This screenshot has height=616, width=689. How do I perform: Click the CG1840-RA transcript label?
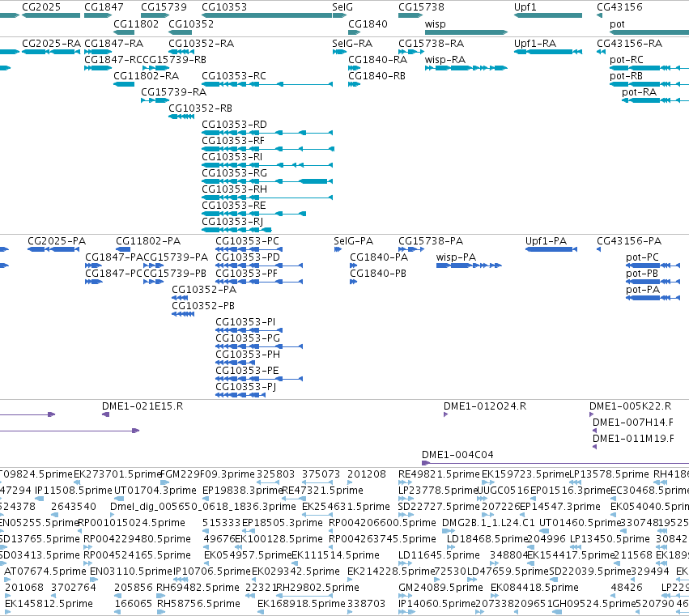pyautogui.click(x=377, y=60)
